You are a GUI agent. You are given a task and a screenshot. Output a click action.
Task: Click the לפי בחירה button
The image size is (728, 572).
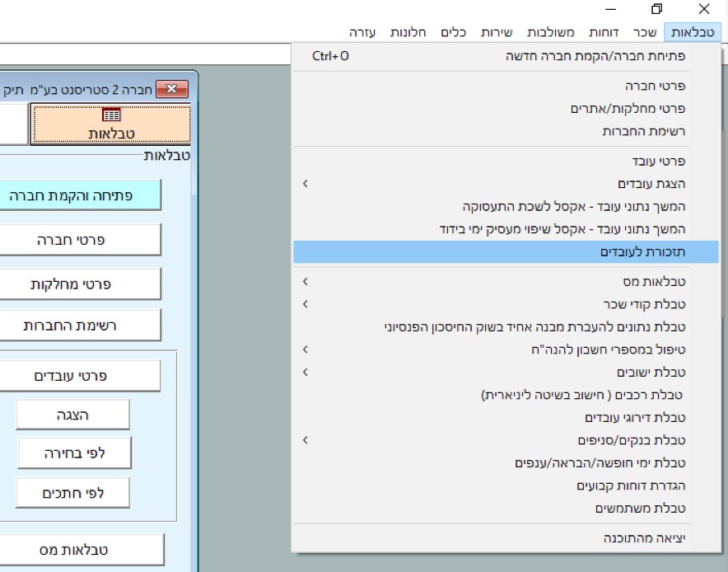74,453
